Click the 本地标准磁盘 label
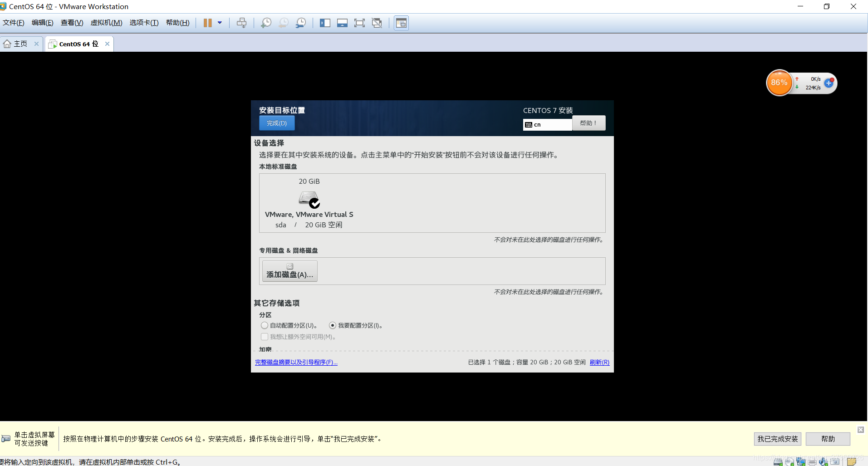 click(x=278, y=167)
